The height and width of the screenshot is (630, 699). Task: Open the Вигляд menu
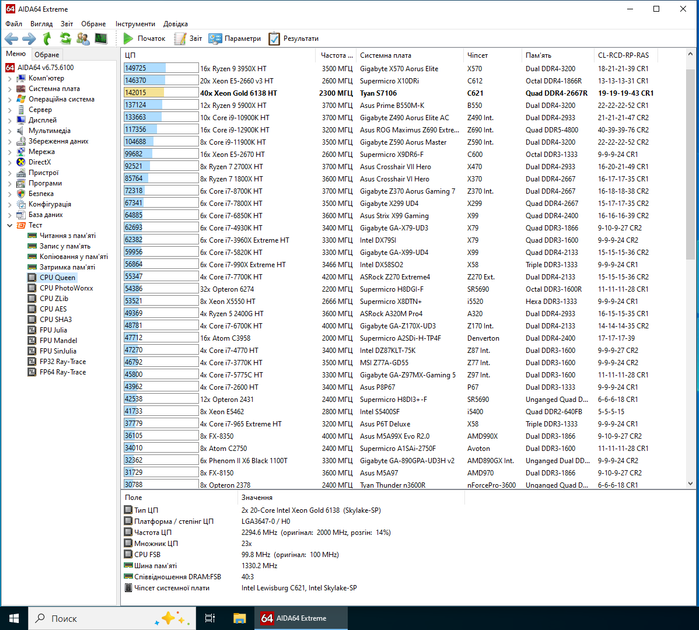pyautogui.click(x=41, y=24)
